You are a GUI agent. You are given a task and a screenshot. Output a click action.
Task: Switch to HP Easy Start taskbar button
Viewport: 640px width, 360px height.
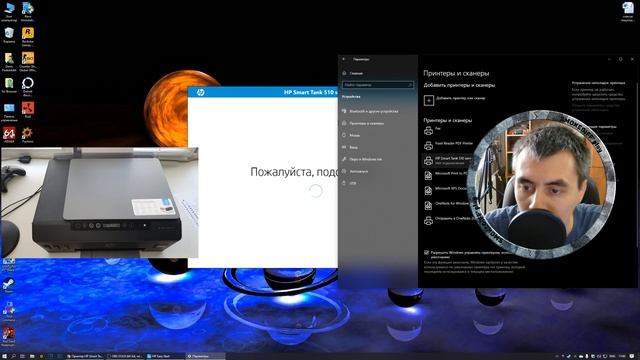coord(164,356)
